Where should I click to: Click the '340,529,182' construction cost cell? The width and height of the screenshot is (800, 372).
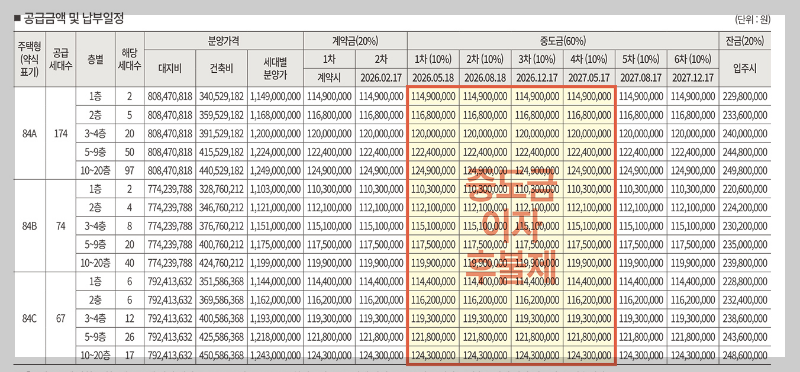click(x=221, y=96)
